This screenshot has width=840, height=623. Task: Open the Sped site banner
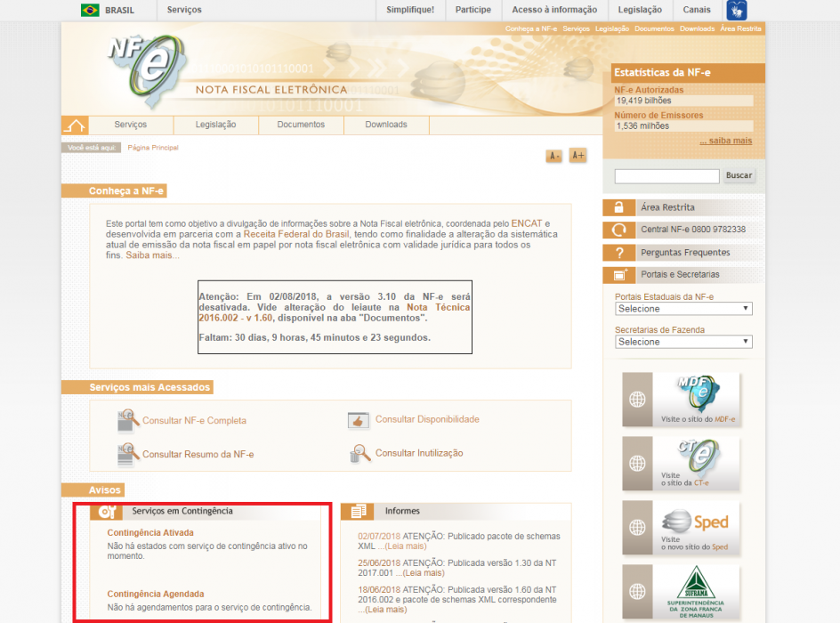pyautogui.click(x=681, y=528)
